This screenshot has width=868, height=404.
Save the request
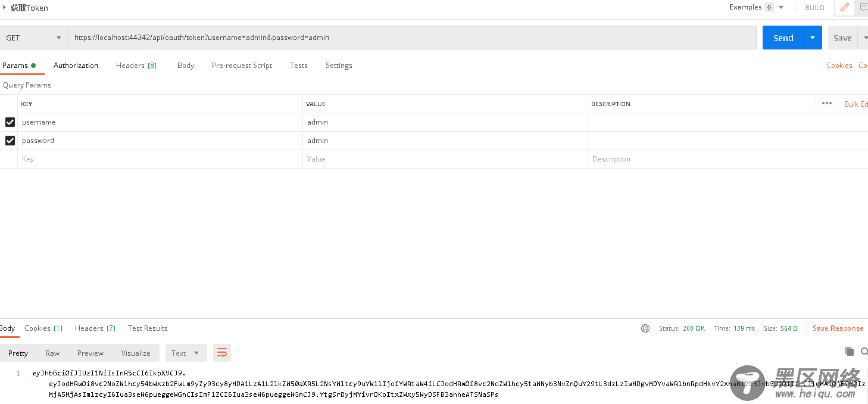(842, 38)
